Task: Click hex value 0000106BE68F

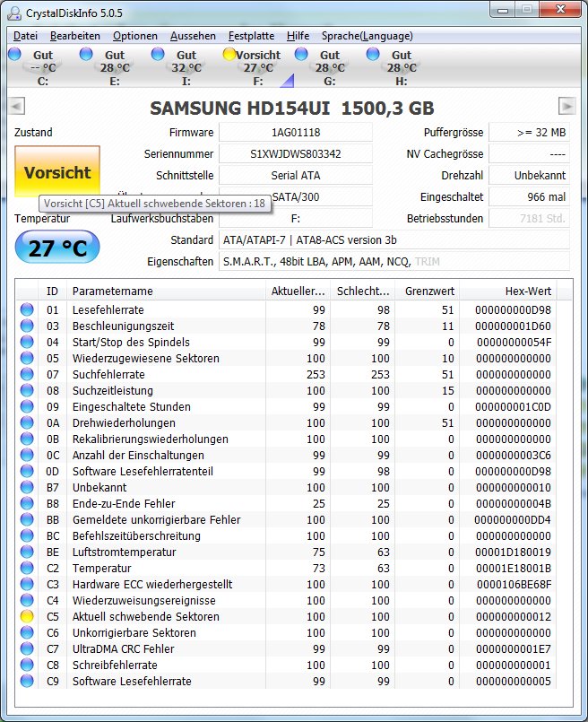Action: click(514, 584)
